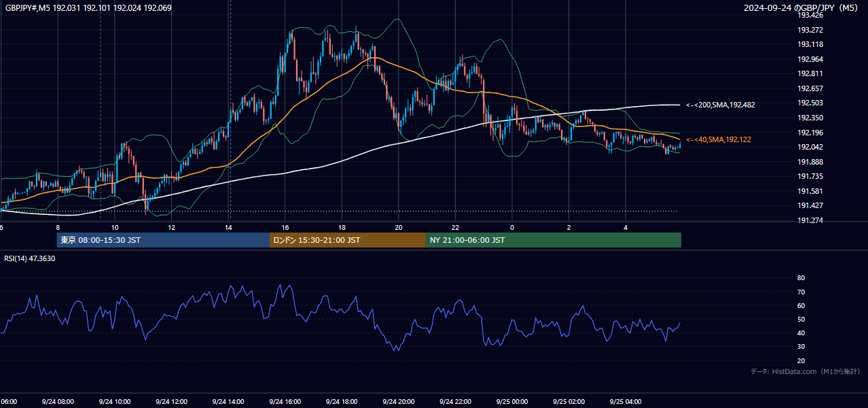
Task: Click price axis label 192.196
Action: tap(810, 133)
